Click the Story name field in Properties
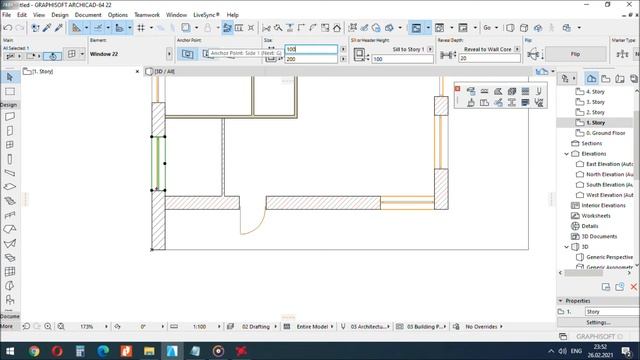This screenshot has width=640, height=360. point(611,311)
